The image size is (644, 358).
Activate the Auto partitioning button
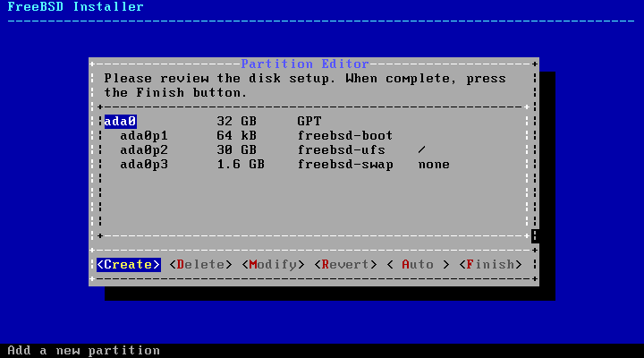(x=418, y=264)
